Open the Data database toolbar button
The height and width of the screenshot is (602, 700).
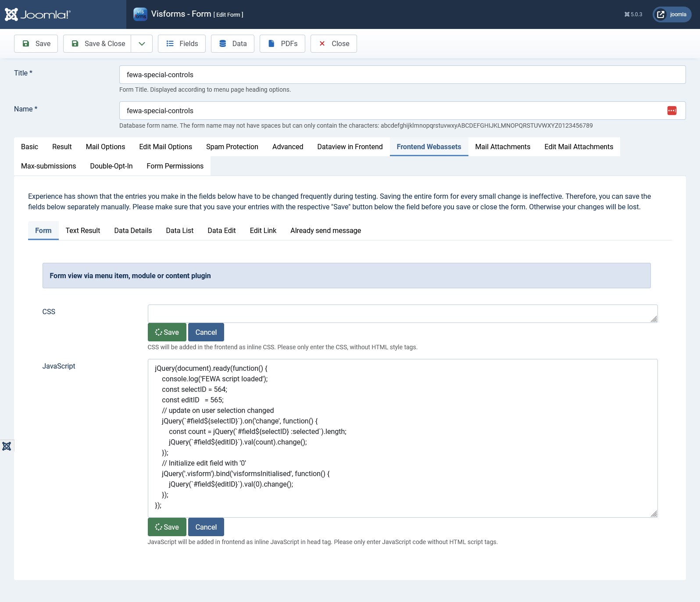pos(232,43)
